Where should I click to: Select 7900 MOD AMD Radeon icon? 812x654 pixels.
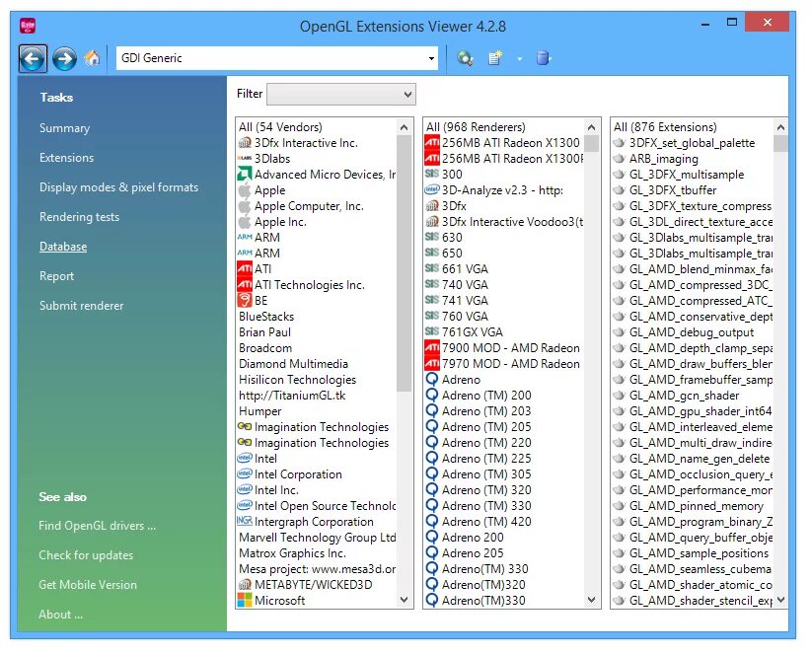tap(432, 347)
